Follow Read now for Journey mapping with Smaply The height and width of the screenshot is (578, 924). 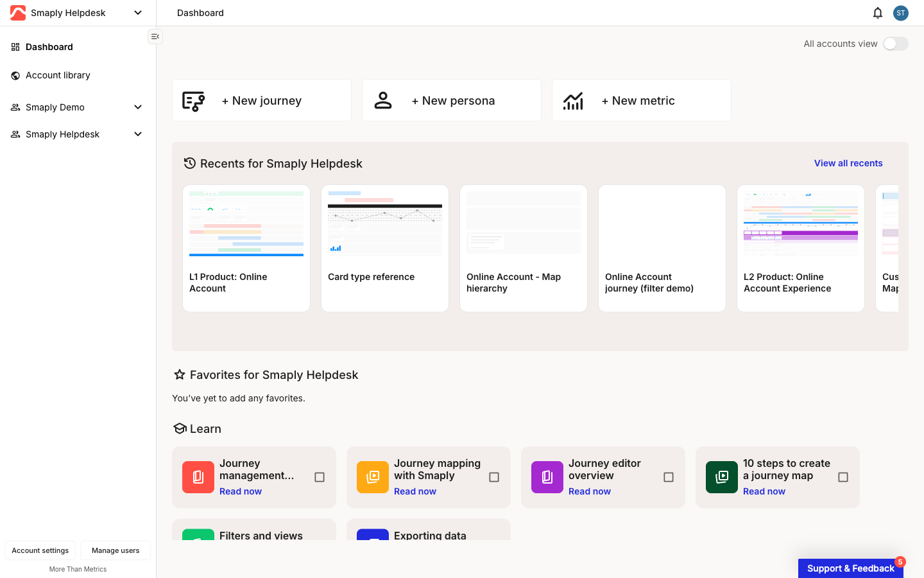[x=415, y=491]
